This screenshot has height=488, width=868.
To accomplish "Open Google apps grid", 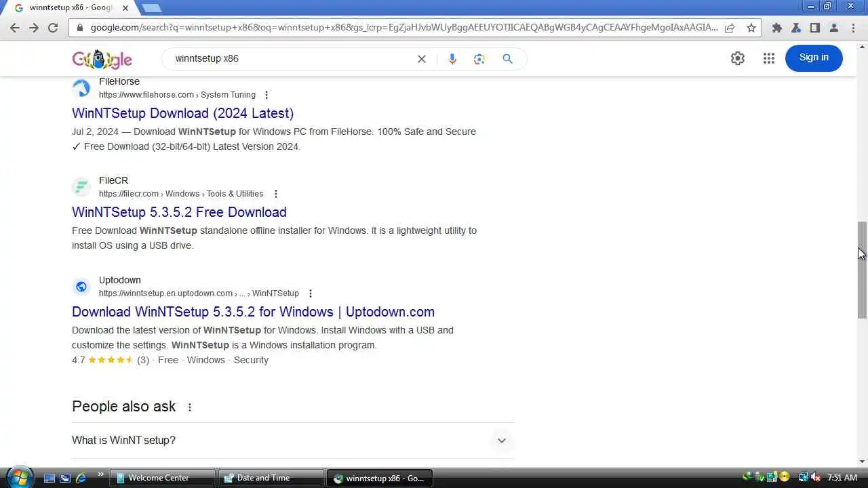I will tap(768, 58).
